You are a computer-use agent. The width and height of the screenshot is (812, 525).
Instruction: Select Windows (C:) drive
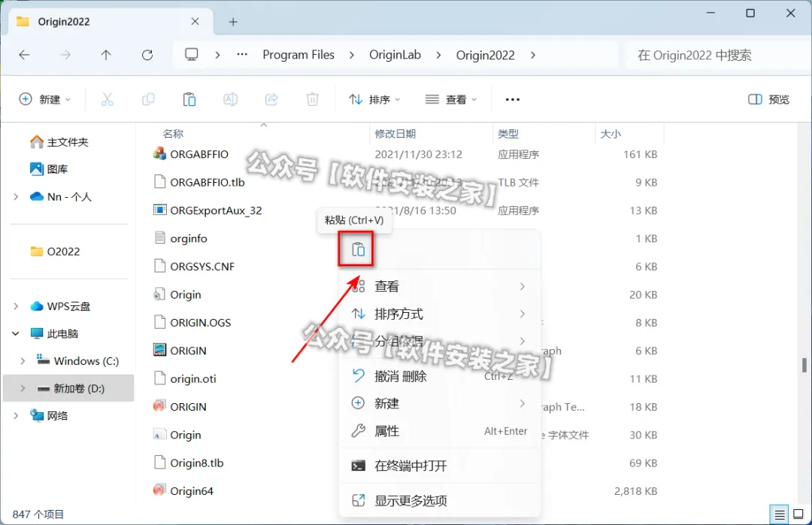click(77, 361)
